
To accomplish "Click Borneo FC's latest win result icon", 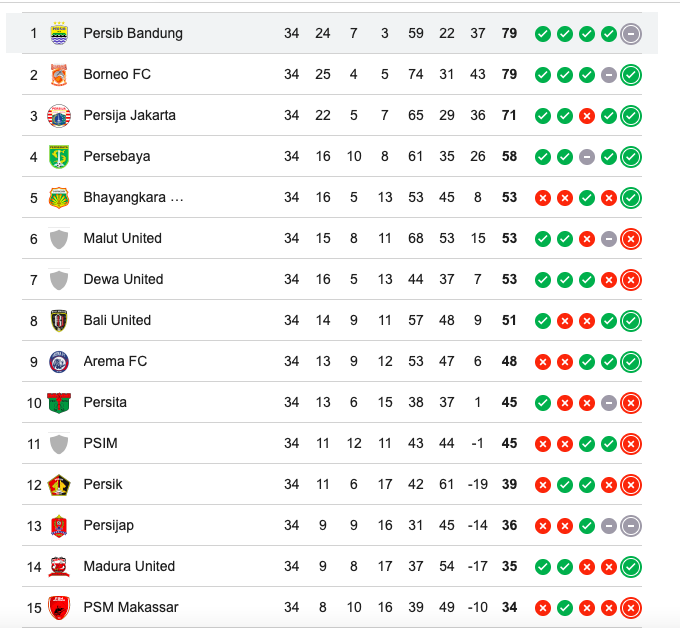I will coord(631,75).
